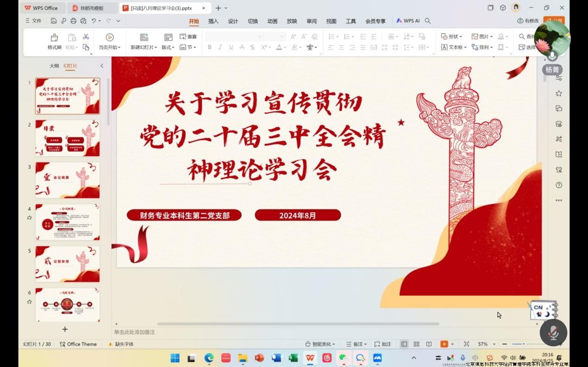The width and height of the screenshot is (588, 367).
Task: Click the 批注 comment icon in status bar
Action: tap(383, 344)
